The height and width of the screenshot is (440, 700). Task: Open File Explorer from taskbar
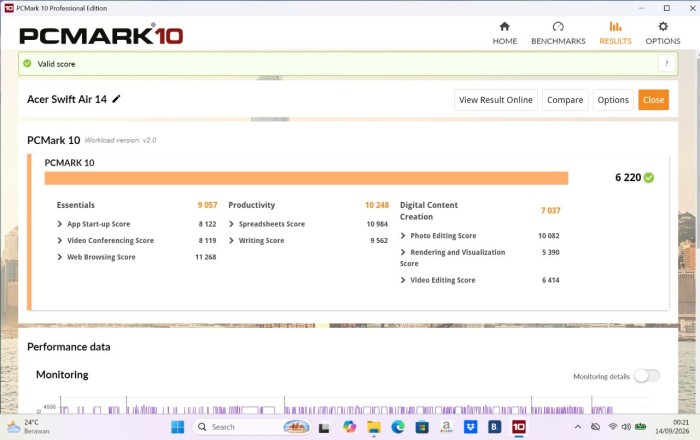(x=374, y=428)
